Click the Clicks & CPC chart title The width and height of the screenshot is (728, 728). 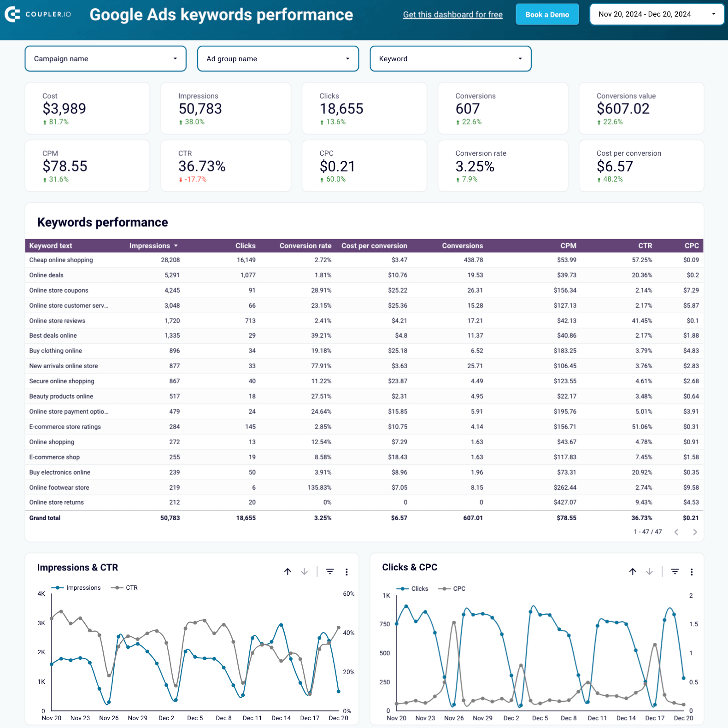coord(410,567)
